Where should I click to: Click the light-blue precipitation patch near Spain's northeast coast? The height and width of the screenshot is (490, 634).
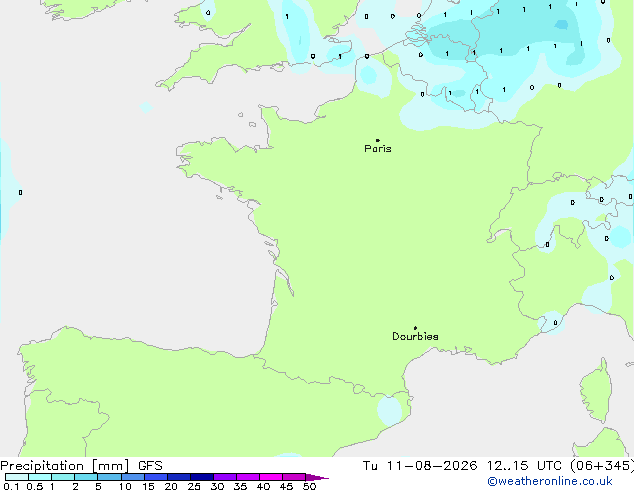[x=390, y=410]
